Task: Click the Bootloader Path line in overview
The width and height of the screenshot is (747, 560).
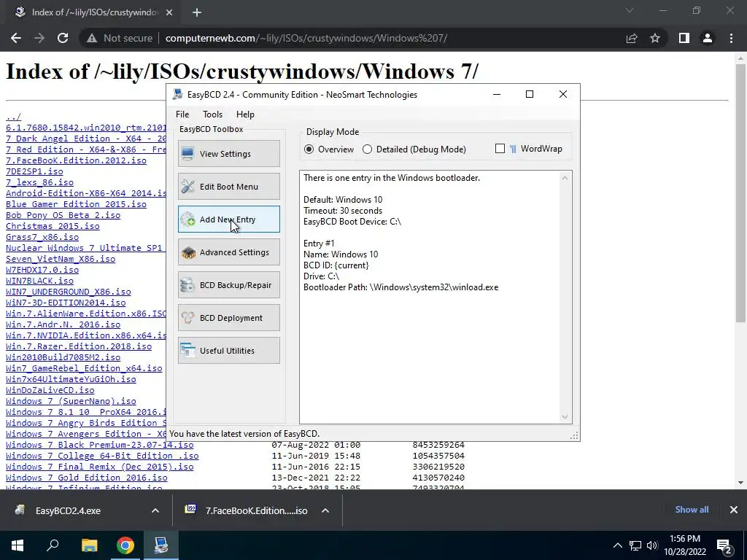Action: tap(400, 287)
